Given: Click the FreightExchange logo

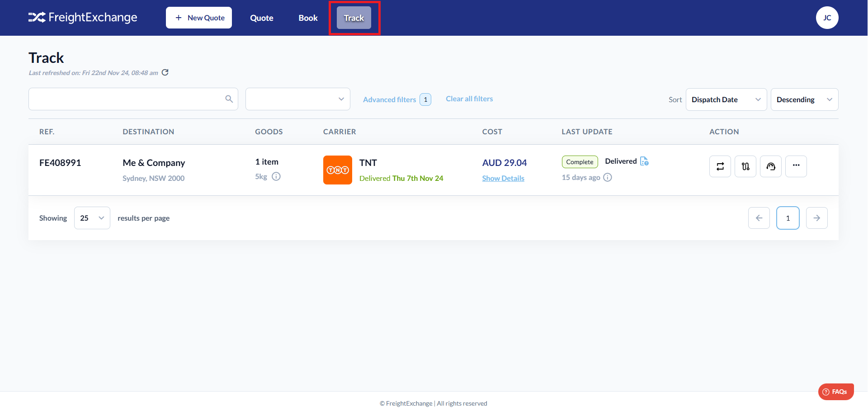Looking at the screenshot, I should point(83,18).
